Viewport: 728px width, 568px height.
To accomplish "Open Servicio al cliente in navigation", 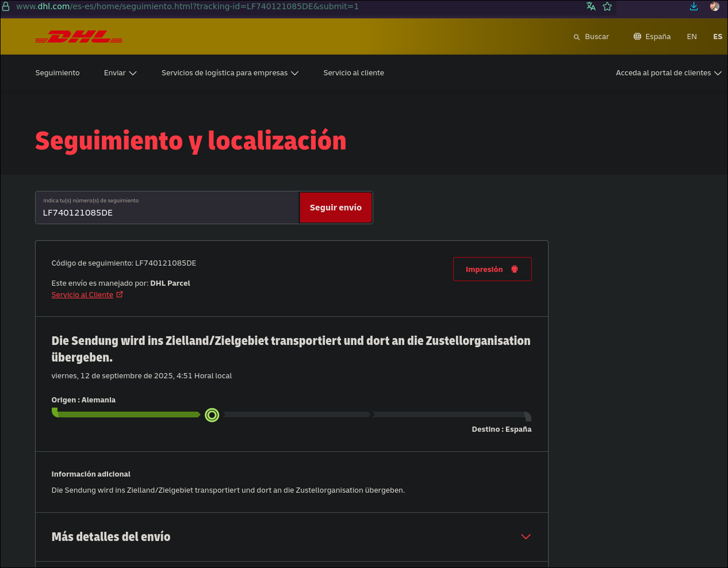I will coord(354,73).
